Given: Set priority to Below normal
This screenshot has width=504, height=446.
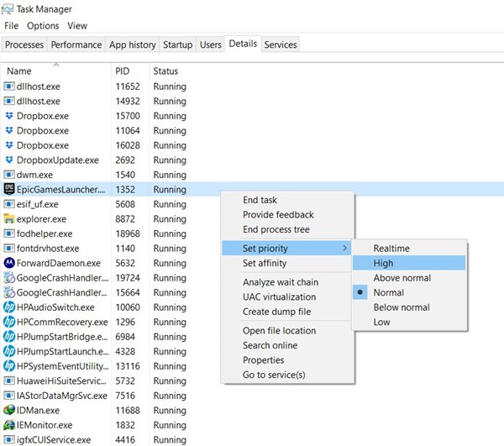Looking at the screenshot, I should click(409, 307).
